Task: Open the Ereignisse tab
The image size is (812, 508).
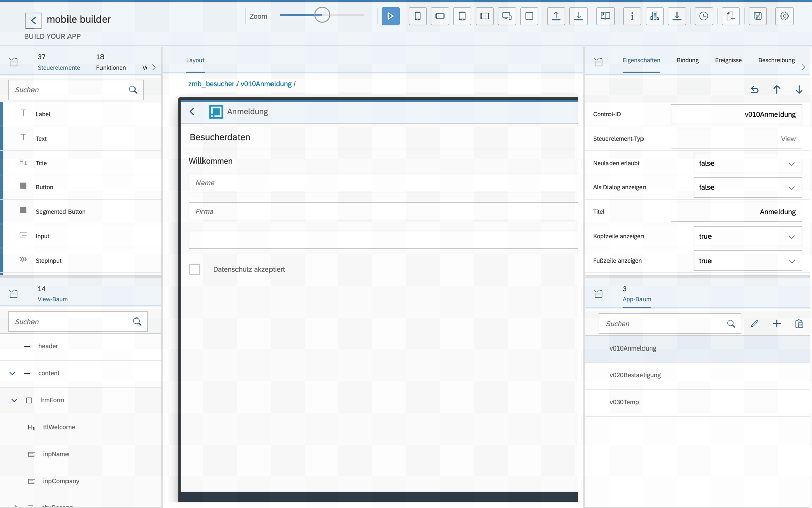Action: (x=728, y=60)
